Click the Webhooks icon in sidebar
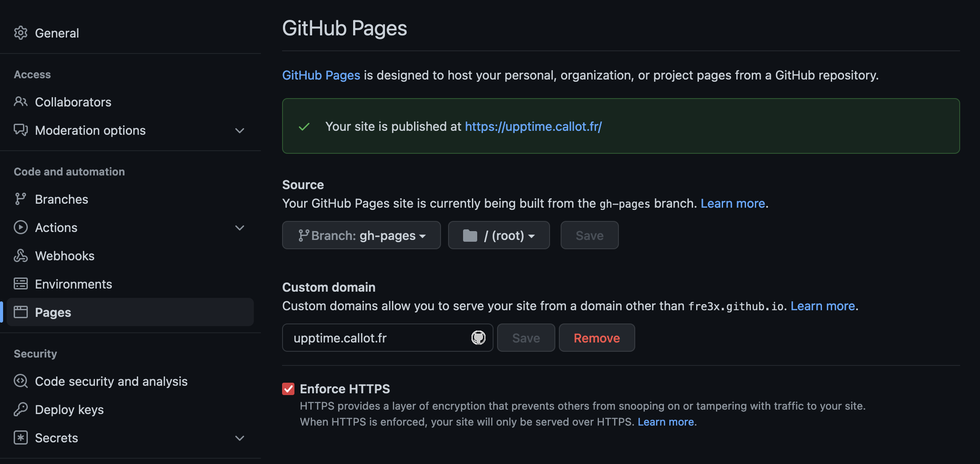The width and height of the screenshot is (980, 464). tap(21, 256)
